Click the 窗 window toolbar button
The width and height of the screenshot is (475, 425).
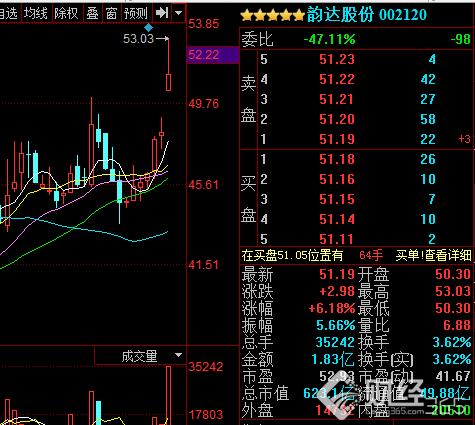coord(112,13)
